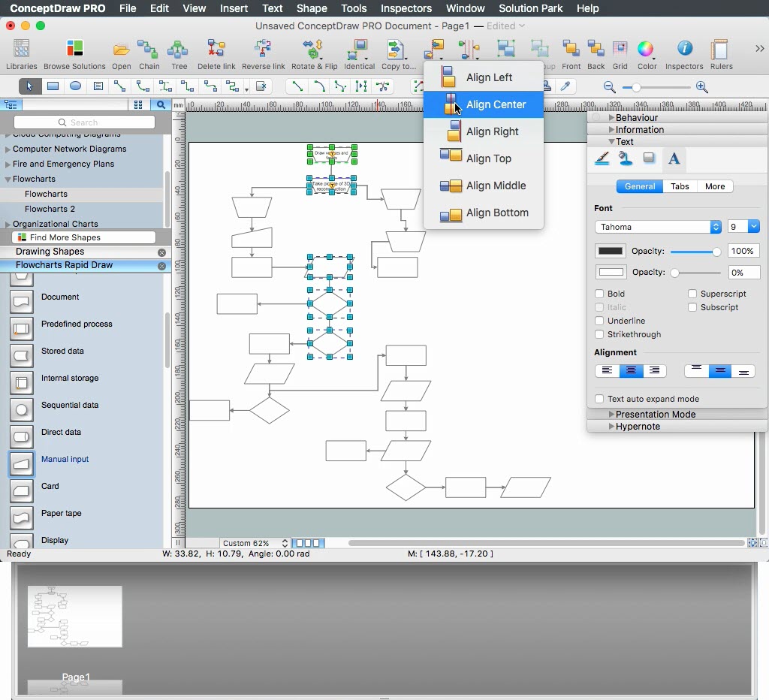This screenshot has width=769, height=700.
Task: Click the More tab button
Action: click(715, 186)
